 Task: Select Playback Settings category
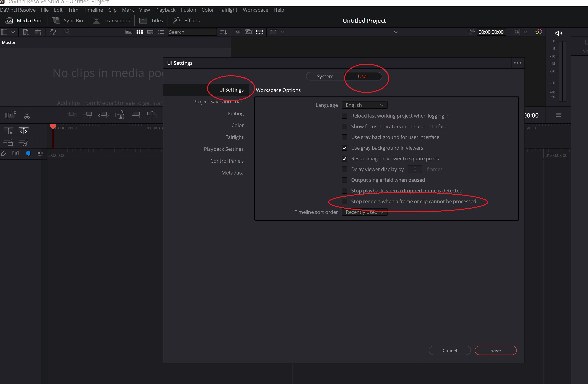[x=224, y=149]
